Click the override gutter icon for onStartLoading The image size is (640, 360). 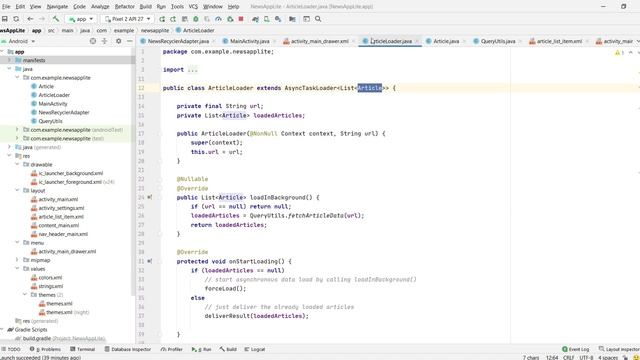coord(150,261)
